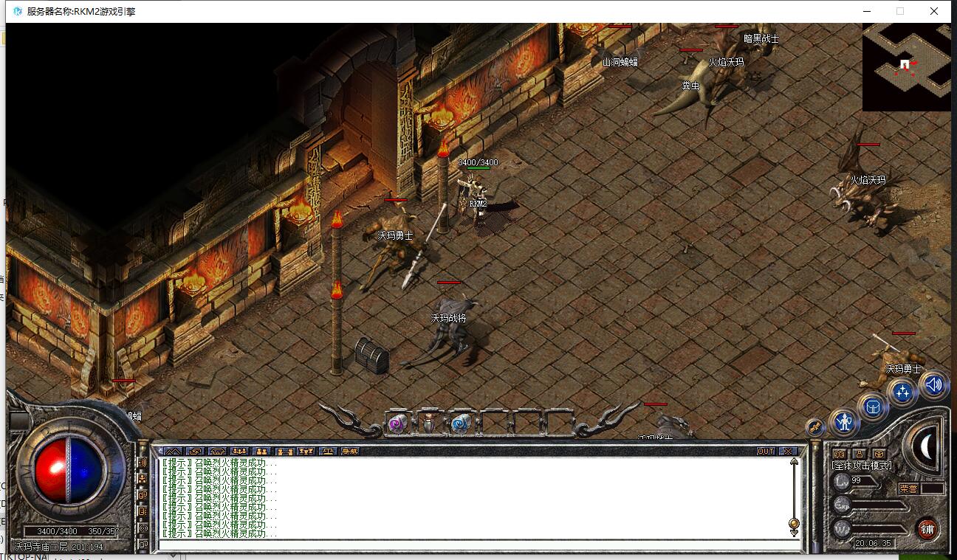Open the character status figure orb
The height and width of the screenshot is (560, 957).
[844, 422]
